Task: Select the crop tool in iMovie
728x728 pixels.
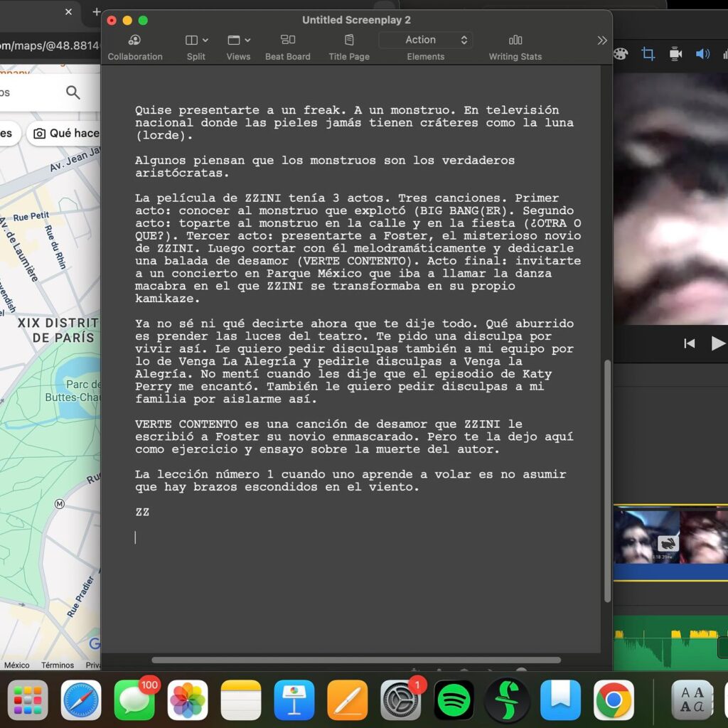Action: pos(648,54)
